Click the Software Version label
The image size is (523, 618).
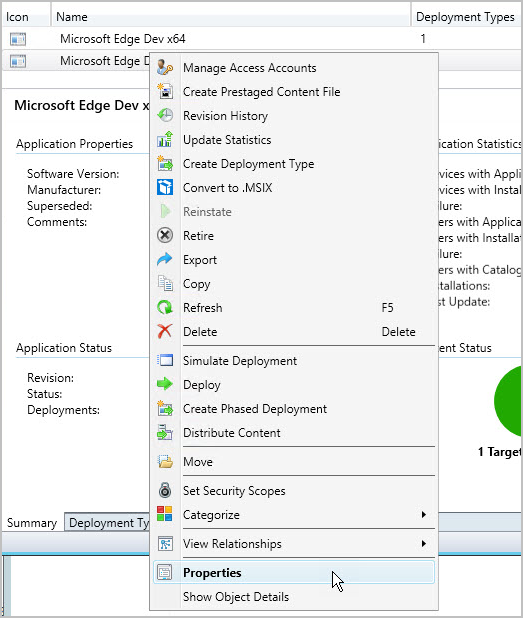pos(73,173)
